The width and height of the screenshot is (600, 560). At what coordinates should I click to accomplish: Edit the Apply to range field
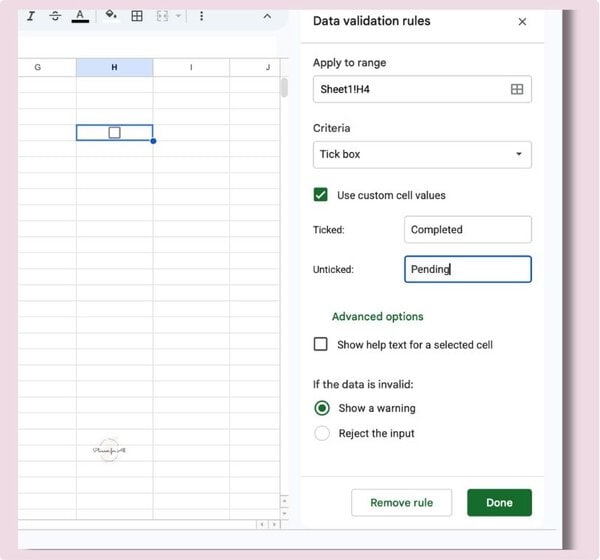[x=422, y=89]
